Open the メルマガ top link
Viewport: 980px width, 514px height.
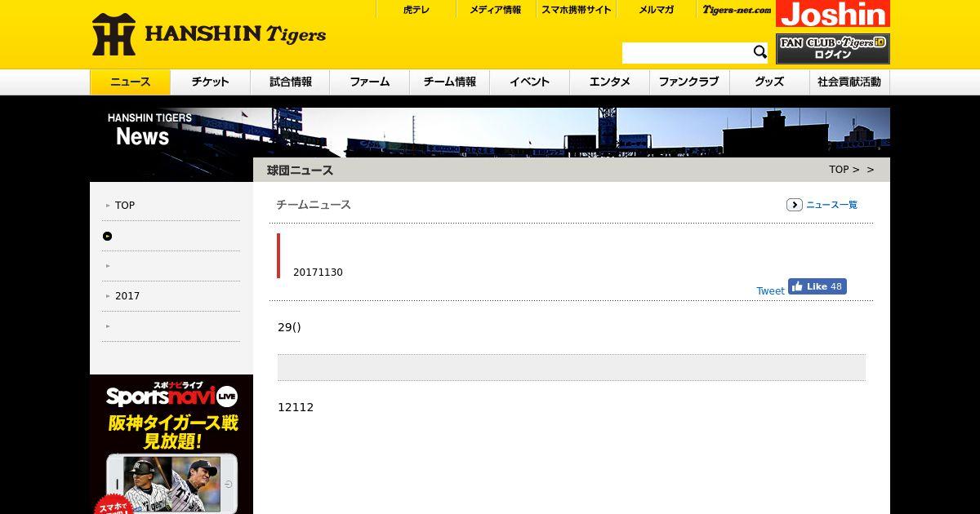657,10
